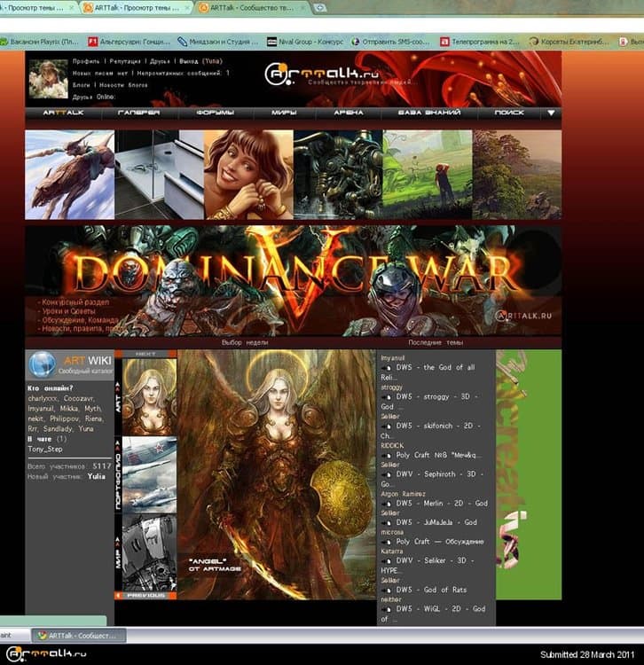This screenshot has width=644, height=665.
Task: Open the ГАЛЕРЕЯ menu item
Action: [138, 113]
